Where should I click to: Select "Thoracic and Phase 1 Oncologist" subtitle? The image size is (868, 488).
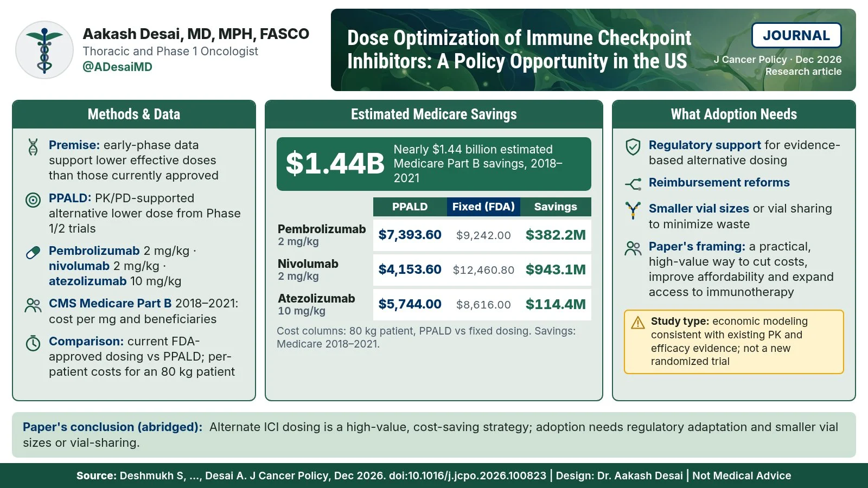click(170, 51)
